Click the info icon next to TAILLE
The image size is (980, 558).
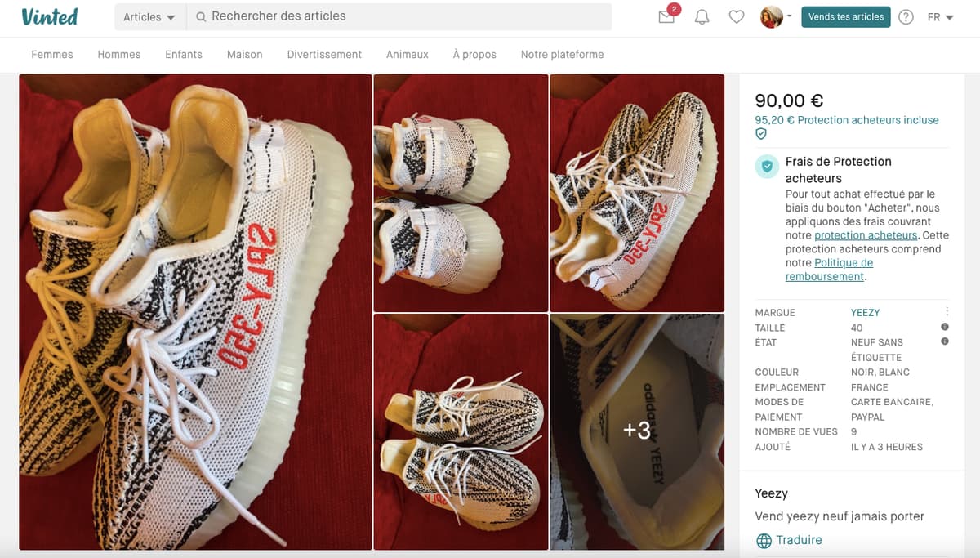tap(945, 327)
